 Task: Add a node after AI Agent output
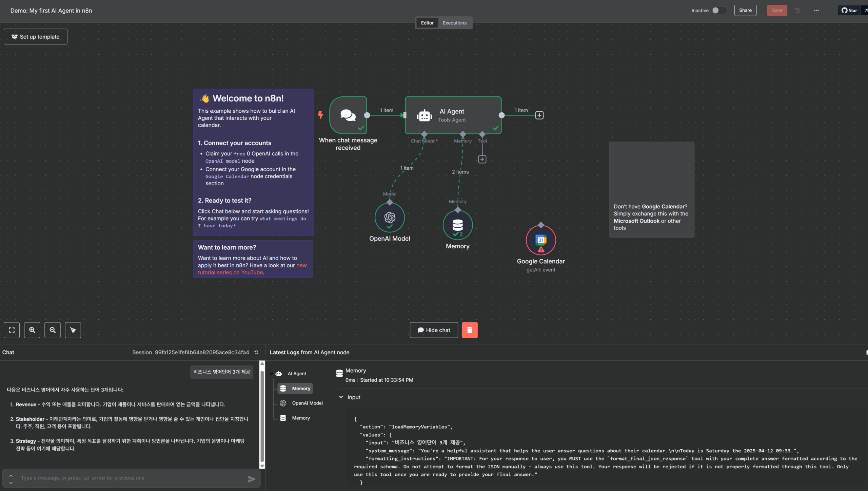(539, 115)
